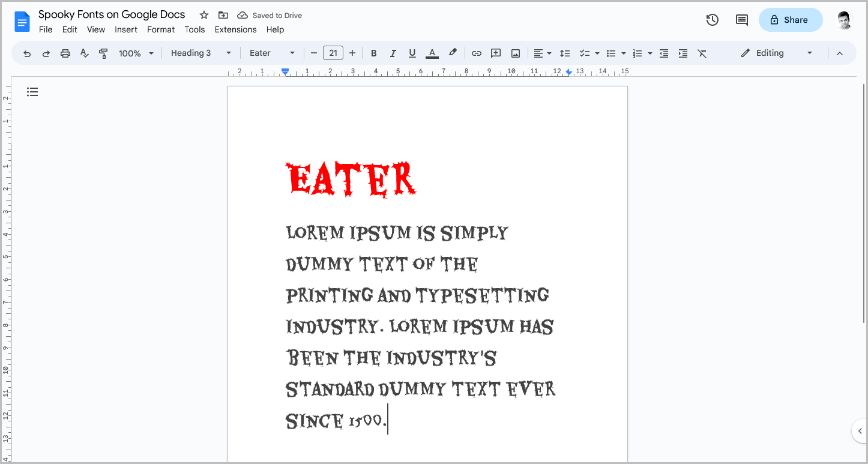The image size is (868, 464).
Task: Add a comment to the text
Action: pos(496,53)
